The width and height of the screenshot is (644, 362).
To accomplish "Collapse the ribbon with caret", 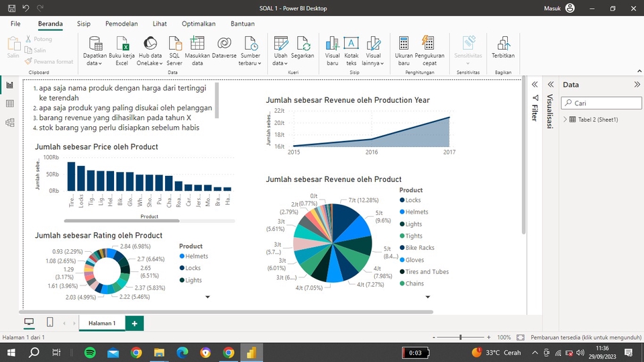I will point(639,71).
